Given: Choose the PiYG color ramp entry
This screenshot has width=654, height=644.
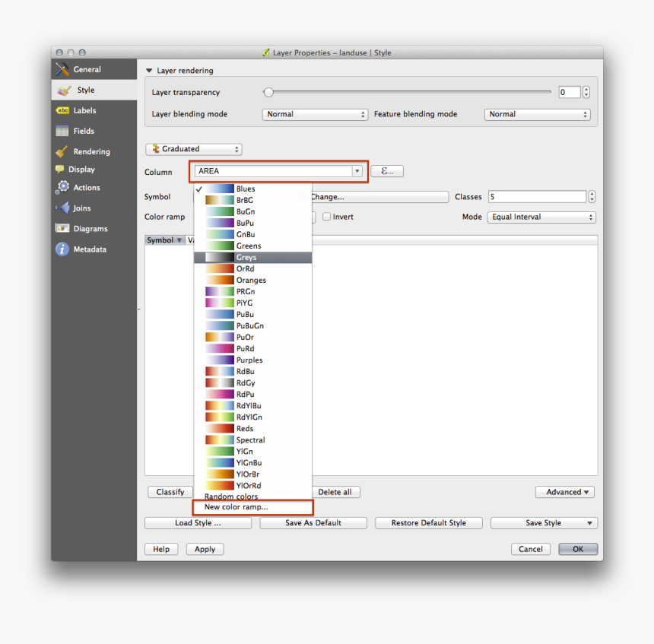Looking at the screenshot, I should (x=252, y=303).
